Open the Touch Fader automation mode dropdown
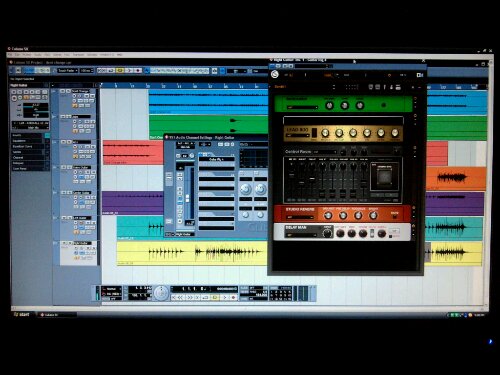Image resolution: width=500 pixels, height=375 pixels. click(x=68, y=71)
